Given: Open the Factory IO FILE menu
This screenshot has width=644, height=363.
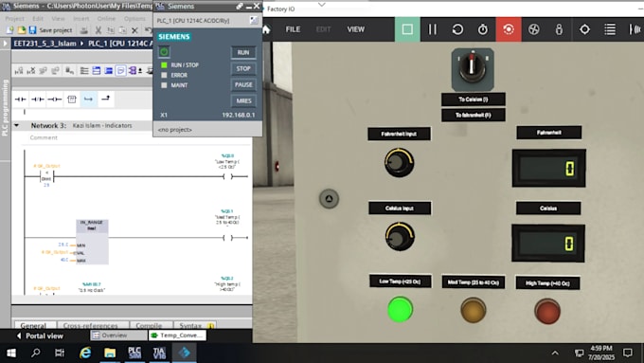Looking at the screenshot, I should click(x=293, y=29).
